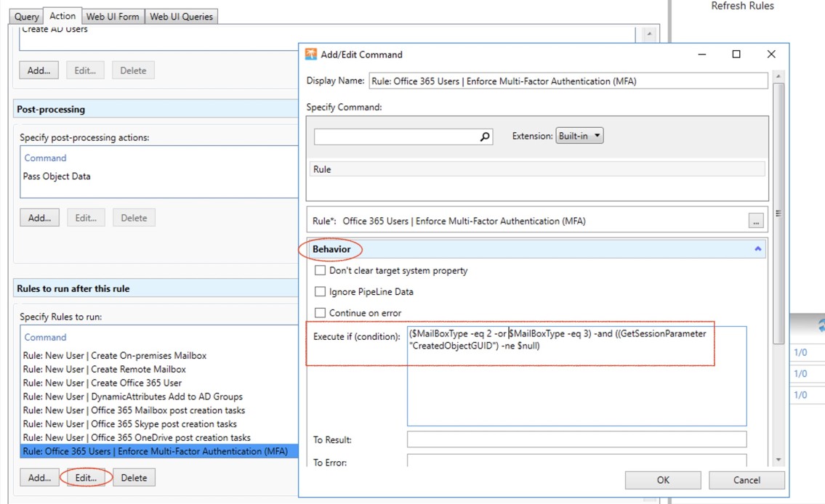Maximize the Add/Edit Command window
Image resolution: width=825 pixels, height=504 pixels.
tap(736, 54)
